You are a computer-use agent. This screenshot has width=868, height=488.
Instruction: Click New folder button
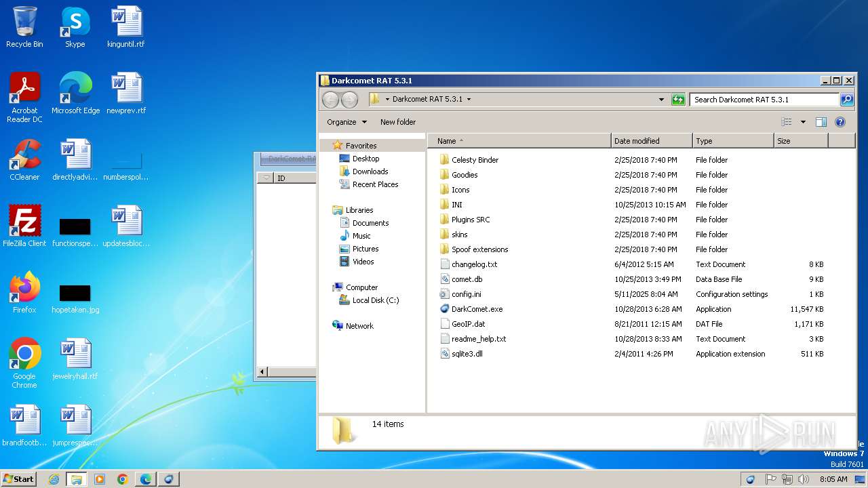(398, 122)
